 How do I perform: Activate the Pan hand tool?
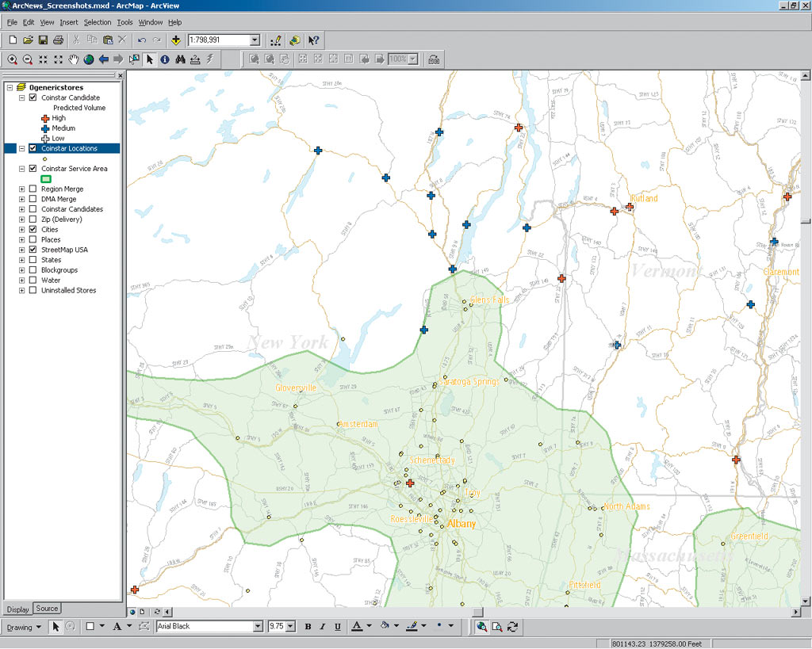74,59
